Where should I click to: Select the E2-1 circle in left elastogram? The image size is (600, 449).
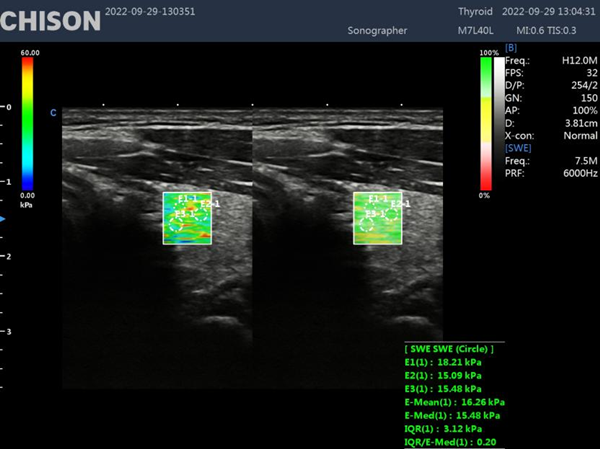pyautogui.click(x=201, y=214)
